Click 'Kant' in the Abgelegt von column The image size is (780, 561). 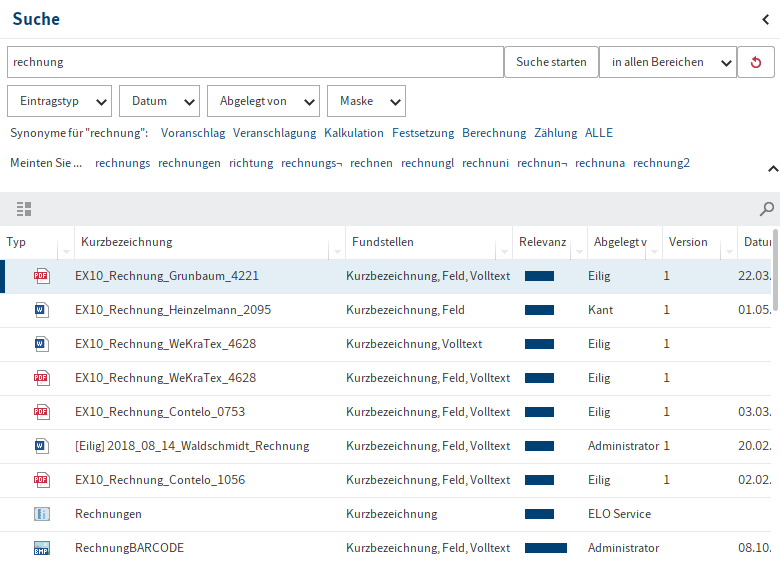tap(600, 310)
